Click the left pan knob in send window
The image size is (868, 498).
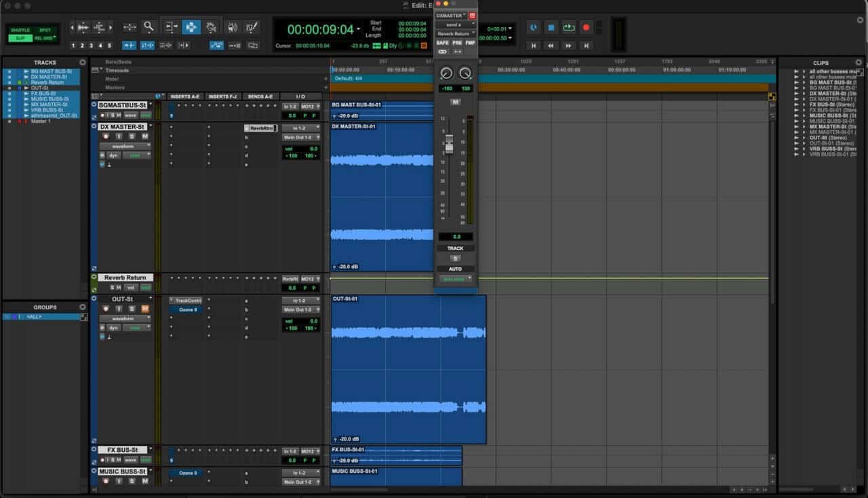446,73
